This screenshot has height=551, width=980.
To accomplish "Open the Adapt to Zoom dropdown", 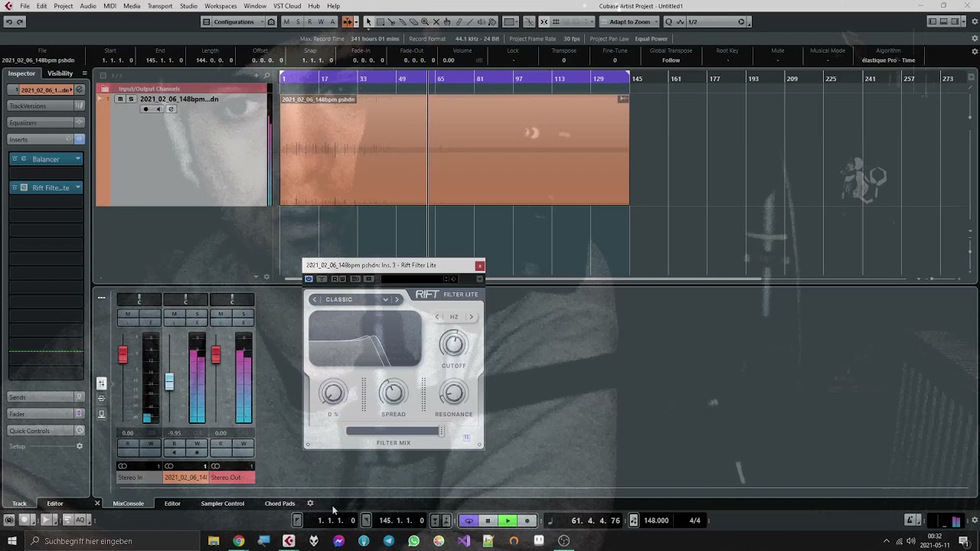I will tap(629, 21).
